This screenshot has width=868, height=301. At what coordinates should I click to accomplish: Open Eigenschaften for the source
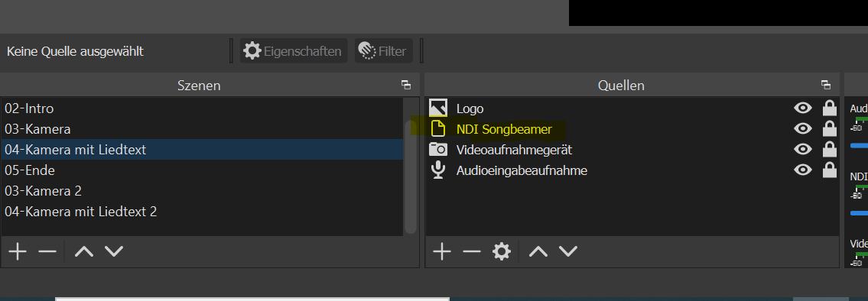pos(294,51)
